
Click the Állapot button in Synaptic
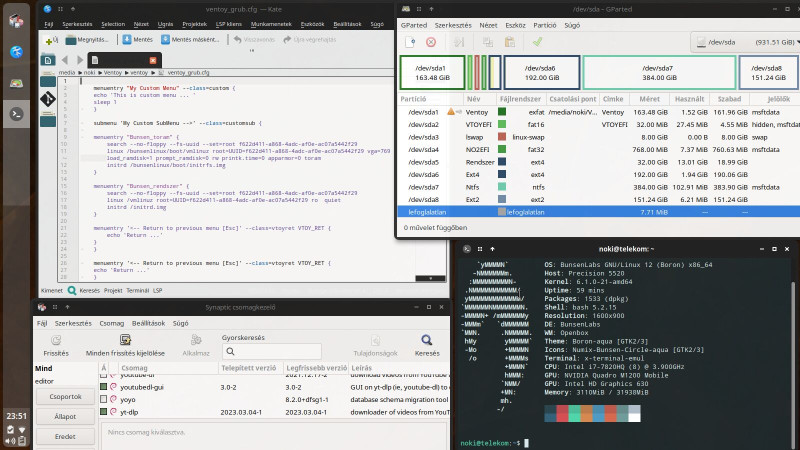click(x=65, y=416)
